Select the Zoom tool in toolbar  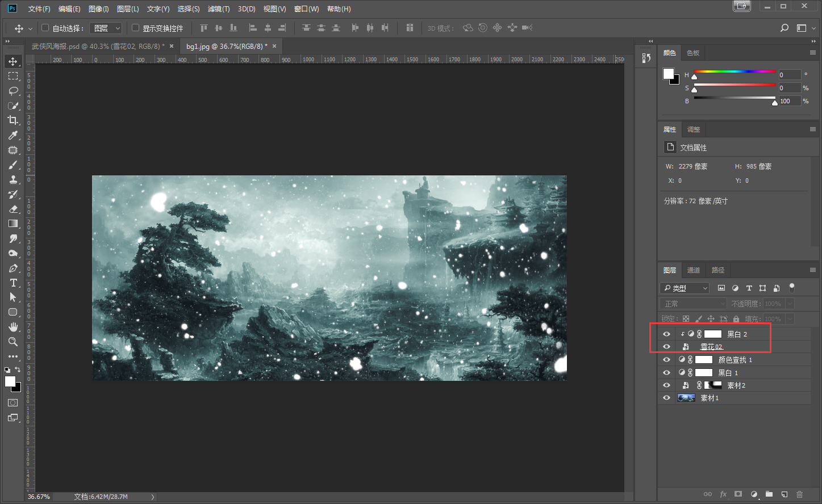(x=13, y=342)
